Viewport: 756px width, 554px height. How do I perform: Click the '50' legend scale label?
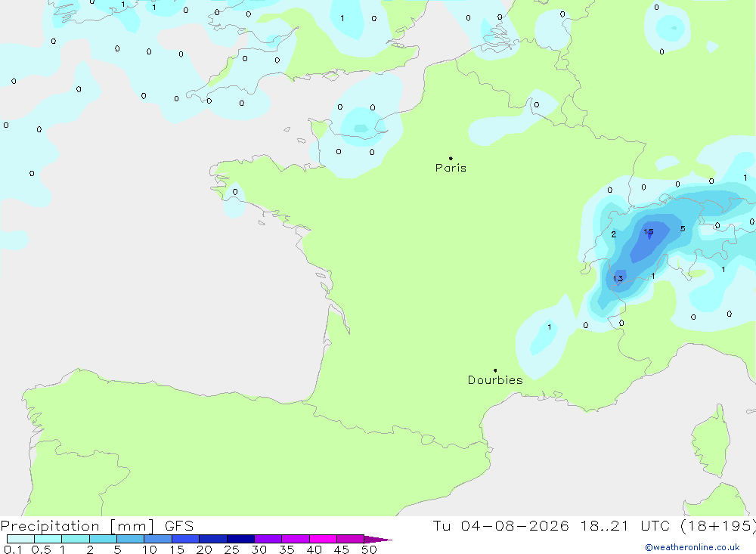[x=369, y=549]
